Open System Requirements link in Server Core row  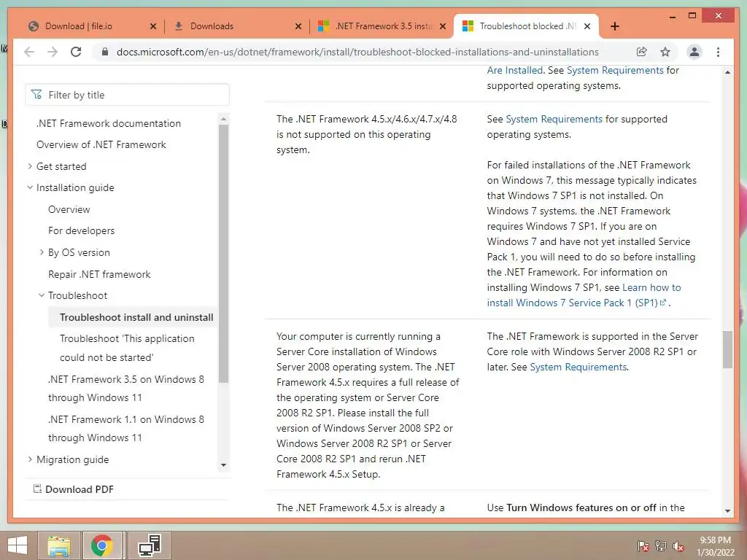click(x=578, y=367)
